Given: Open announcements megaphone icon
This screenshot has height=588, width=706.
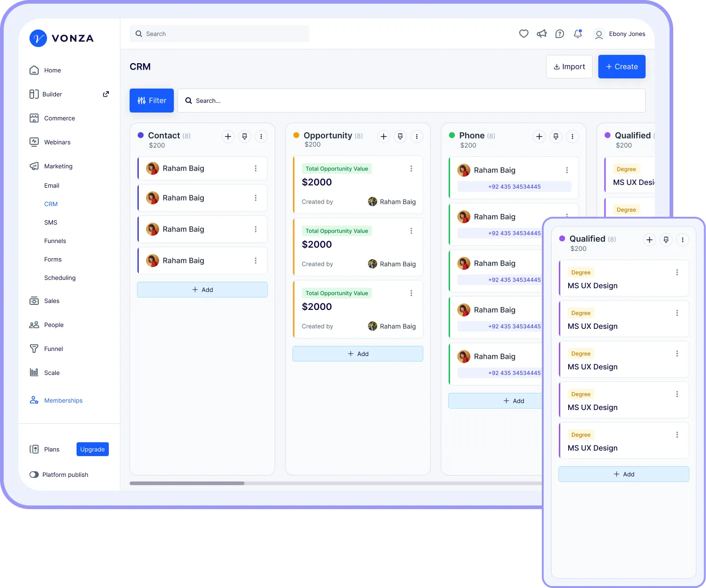Looking at the screenshot, I should 541,34.
